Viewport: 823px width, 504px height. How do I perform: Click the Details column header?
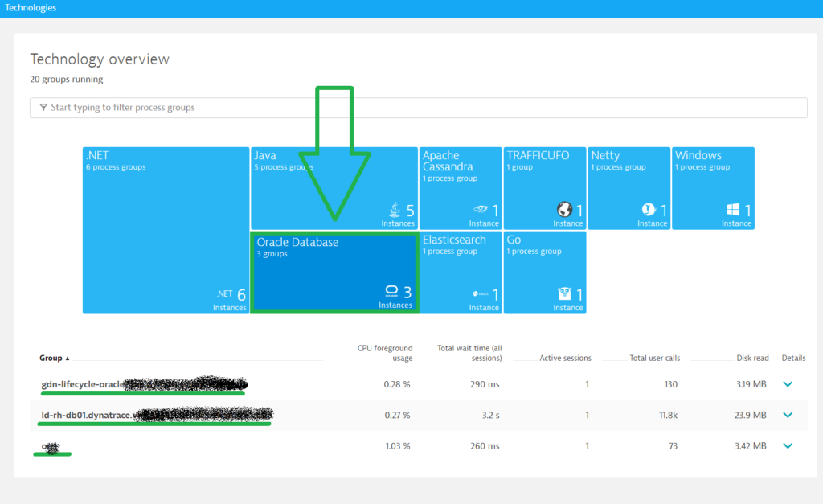(793, 358)
